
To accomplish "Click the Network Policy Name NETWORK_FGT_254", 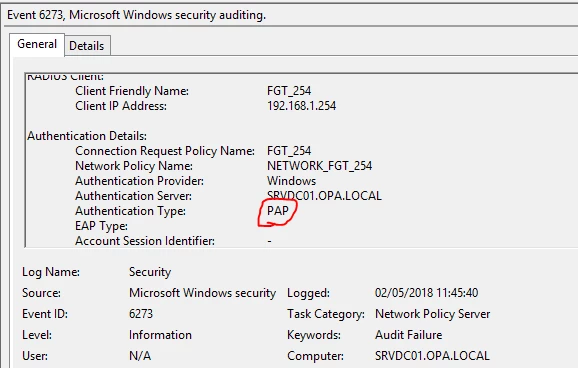I will 319,166.
